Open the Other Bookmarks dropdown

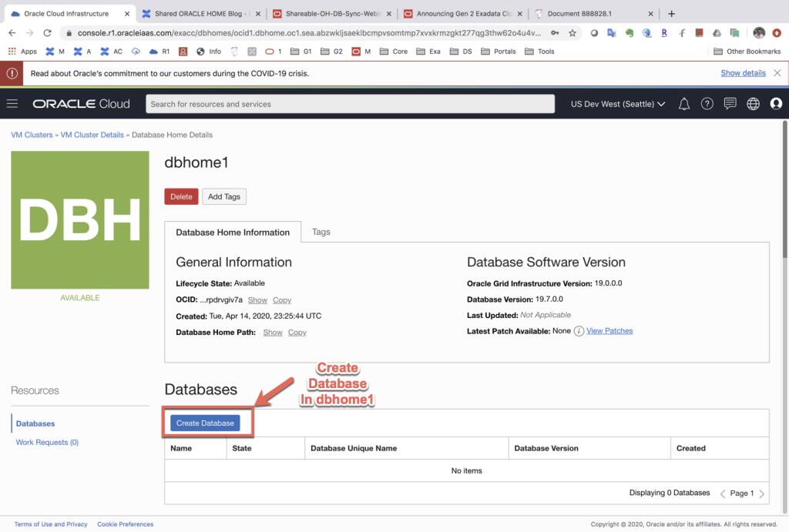pyautogui.click(x=748, y=51)
